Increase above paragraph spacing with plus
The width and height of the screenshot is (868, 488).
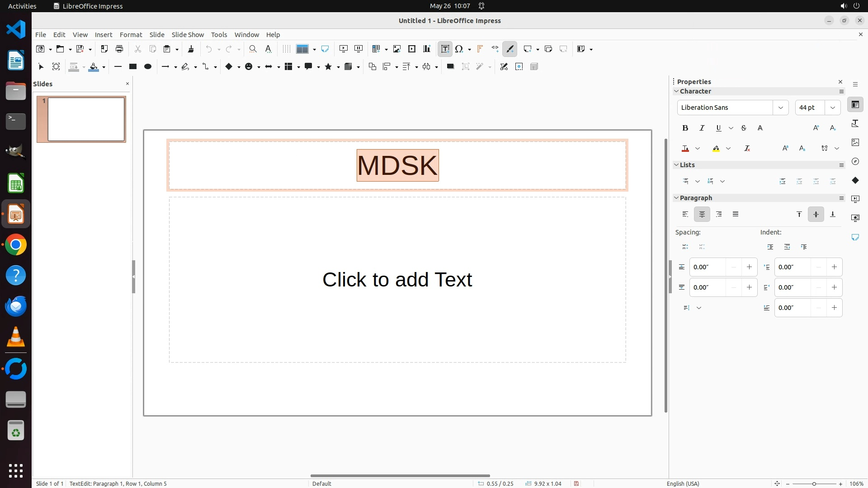749,267
